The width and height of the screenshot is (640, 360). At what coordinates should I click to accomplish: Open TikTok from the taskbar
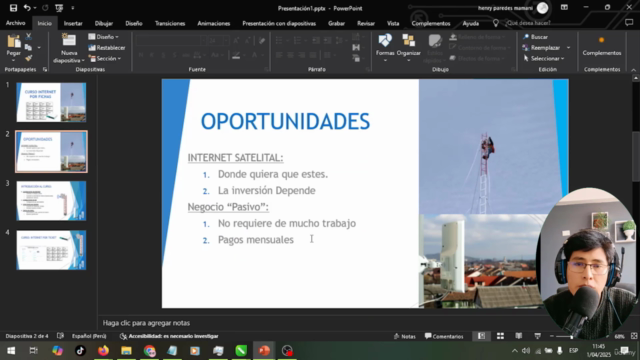tap(80, 351)
